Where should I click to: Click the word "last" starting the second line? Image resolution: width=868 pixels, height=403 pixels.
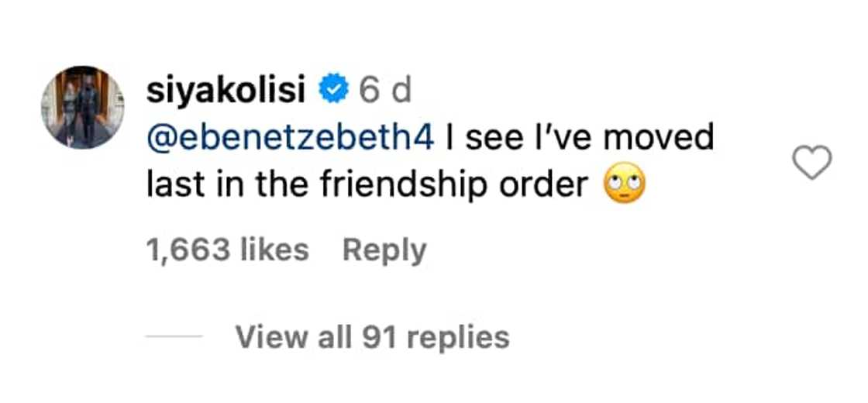tap(174, 186)
